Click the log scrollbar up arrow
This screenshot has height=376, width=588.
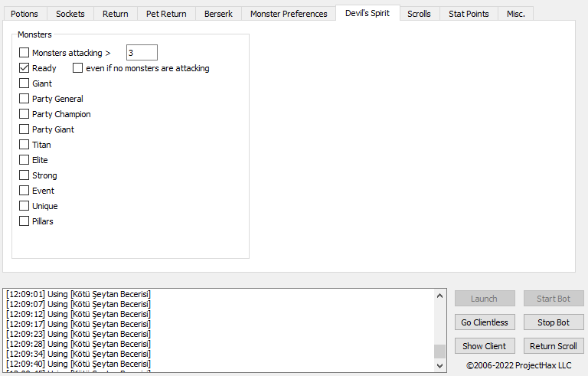tap(439, 296)
